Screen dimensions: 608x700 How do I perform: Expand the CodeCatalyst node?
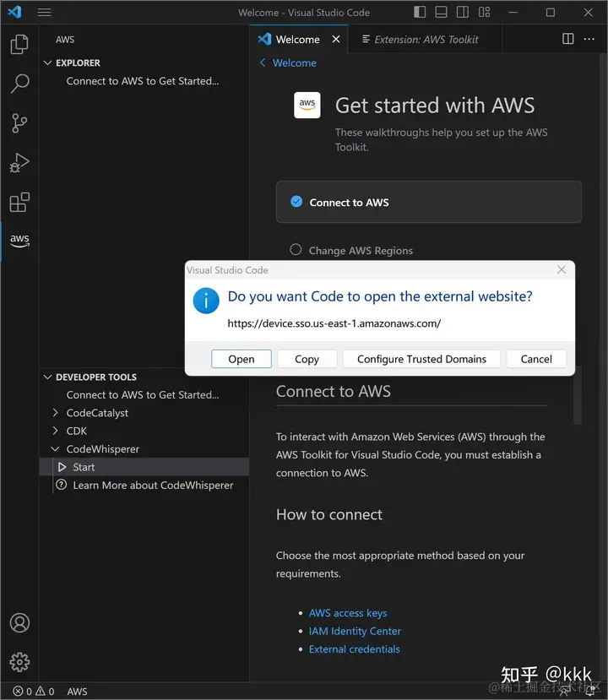click(x=56, y=413)
